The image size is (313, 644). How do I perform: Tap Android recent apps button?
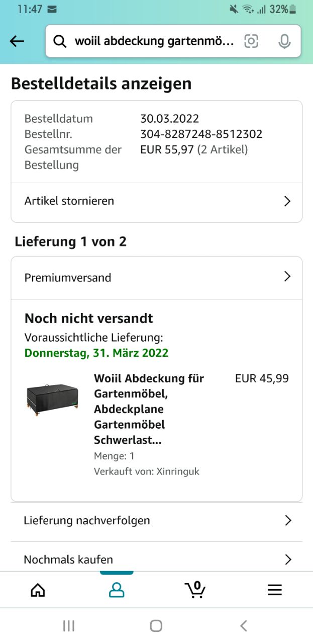coord(69,625)
